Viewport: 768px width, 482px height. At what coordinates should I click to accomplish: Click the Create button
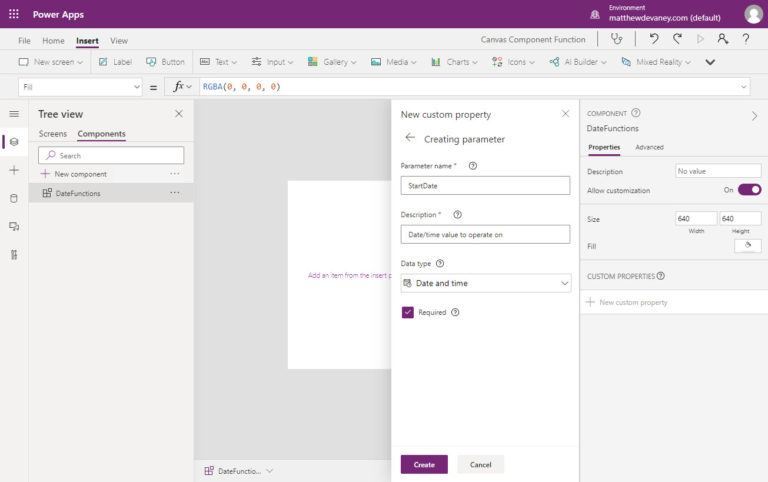click(x=424, y=464)
